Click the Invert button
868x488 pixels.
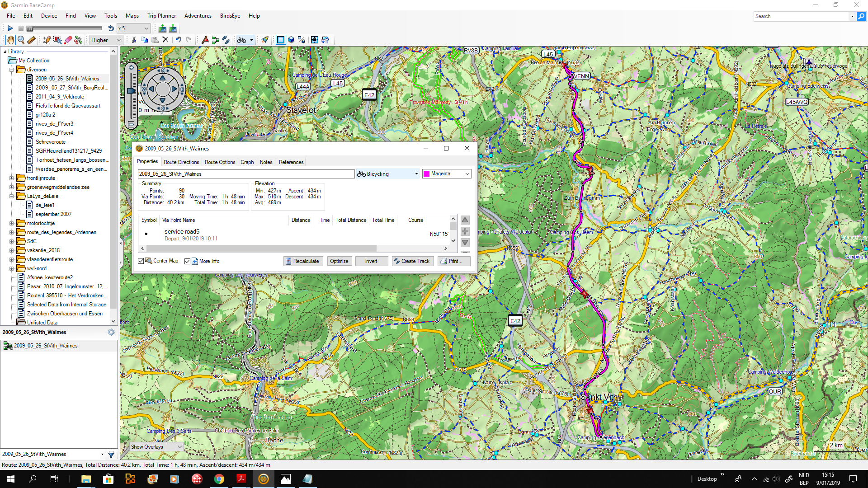click(x=371, y=261)
